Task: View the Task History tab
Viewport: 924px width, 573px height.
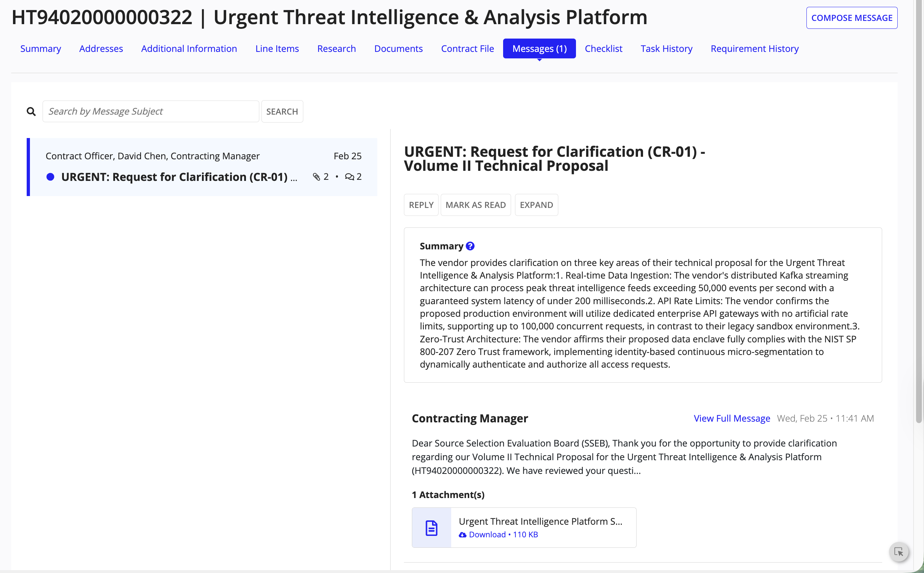Action: pyautogui.click(x=666, y=49)
